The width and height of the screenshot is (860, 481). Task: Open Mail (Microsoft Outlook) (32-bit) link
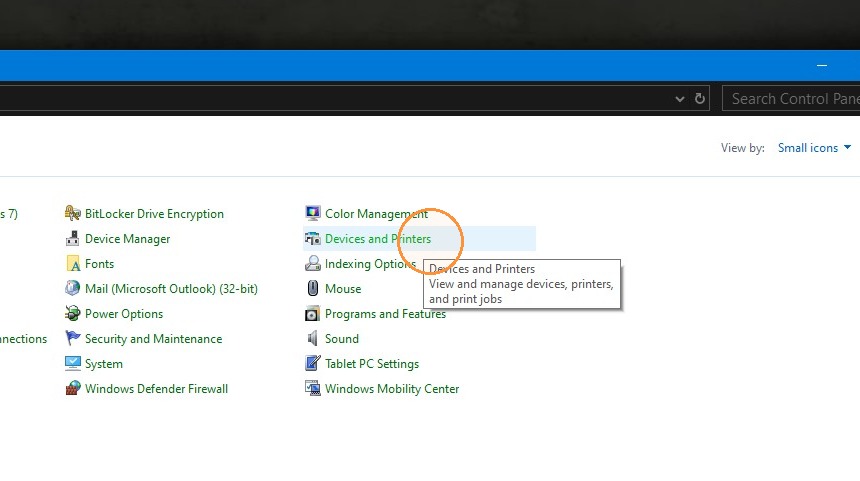[171, 289]
